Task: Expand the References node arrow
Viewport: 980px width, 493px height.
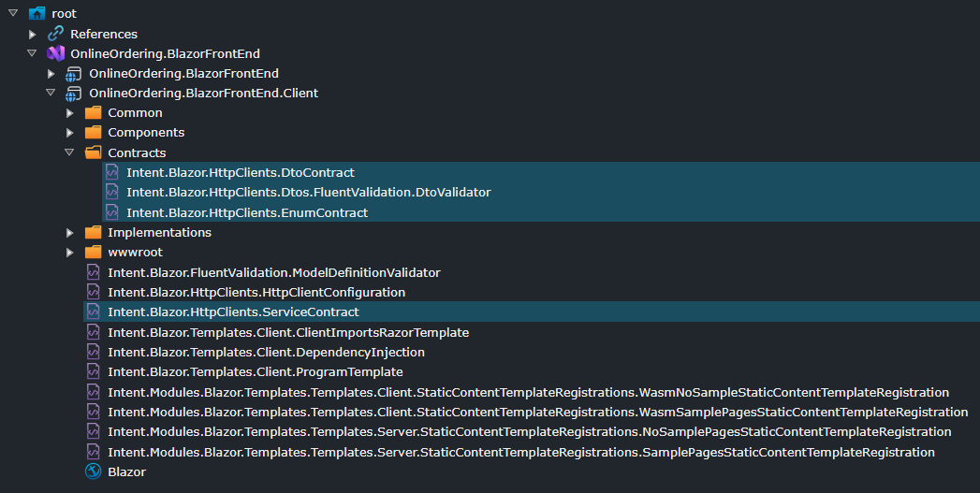Action: pos(33,34)
